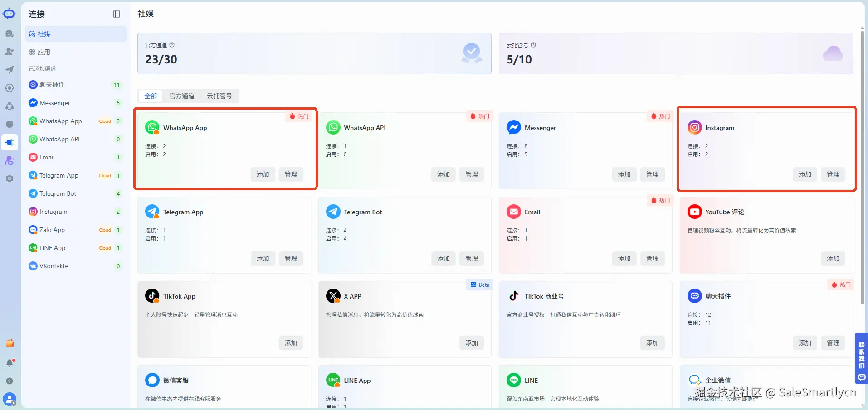
Task: Click the 联系我们 floating contact button
Action: pos(861,358)
